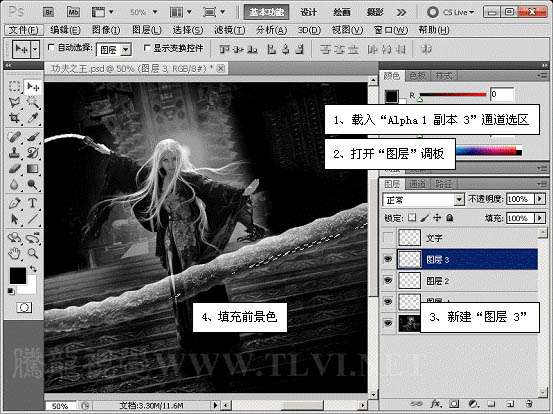Viewport: 553px width, 414px height.
Task: Click the R channel red slider
Action: (452, 95)
